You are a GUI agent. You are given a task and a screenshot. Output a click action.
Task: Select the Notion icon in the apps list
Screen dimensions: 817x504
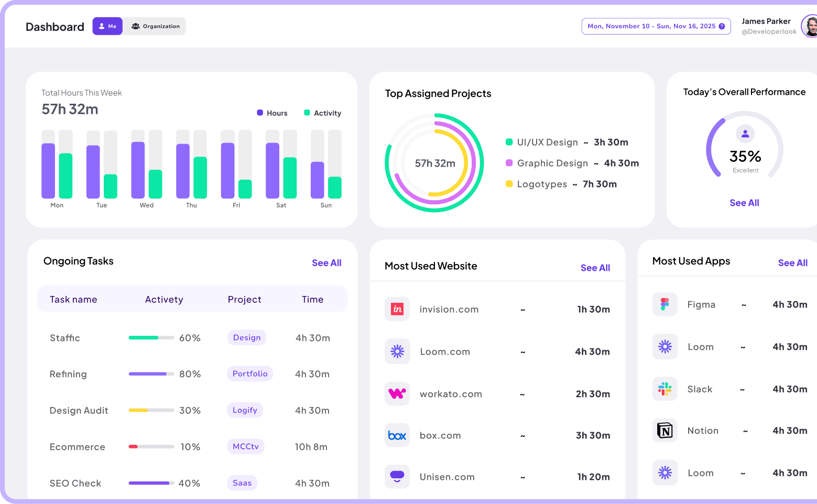[x=665, y=430]
